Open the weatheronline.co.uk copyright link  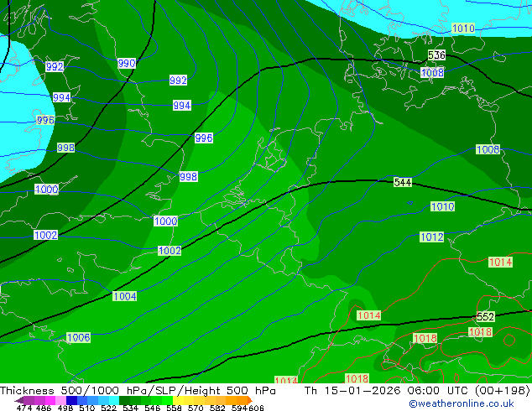(x=462, y=403)
